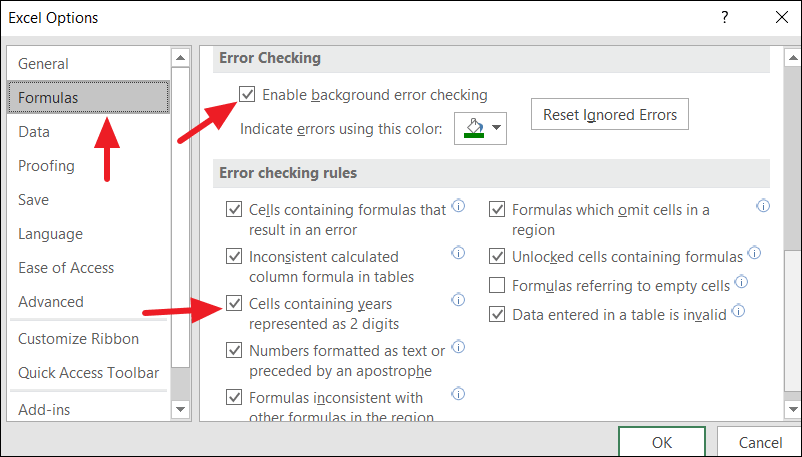Uncheck "Cells containing years represented as 2 digits"
This screenshot has width=802, height=457.
coord(234,303)
